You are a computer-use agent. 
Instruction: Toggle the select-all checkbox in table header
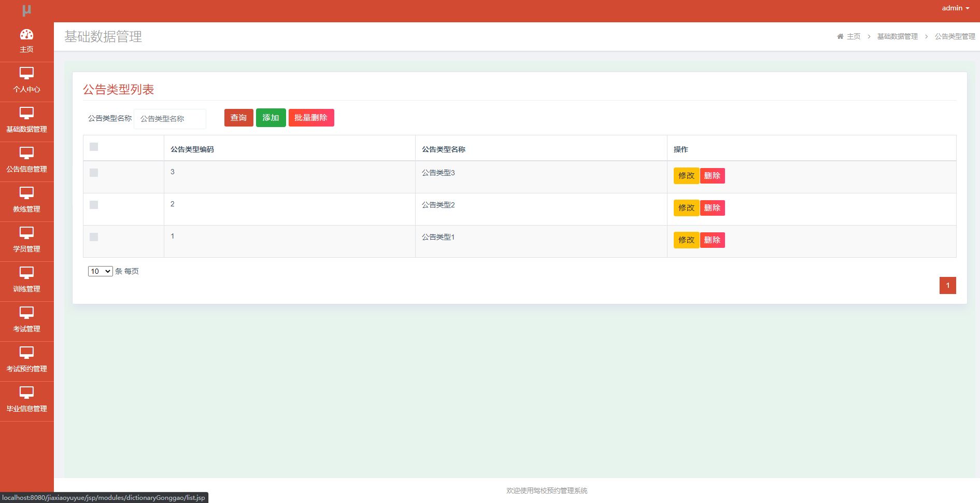(x=94, y=147)
